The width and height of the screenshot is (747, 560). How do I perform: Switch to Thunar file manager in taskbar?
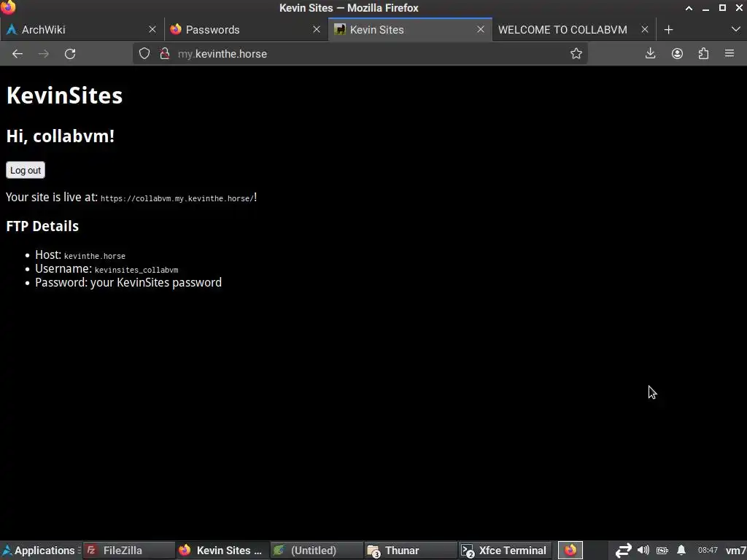[x=411, y=551]
